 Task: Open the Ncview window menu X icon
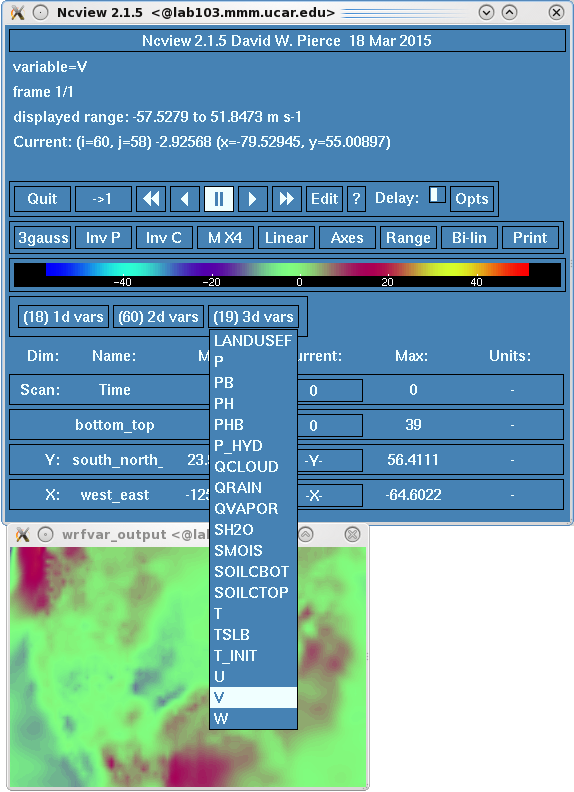pos(18,12)
